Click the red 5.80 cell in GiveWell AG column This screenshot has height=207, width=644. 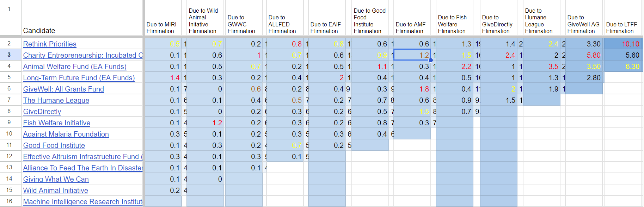coord(584,55)
